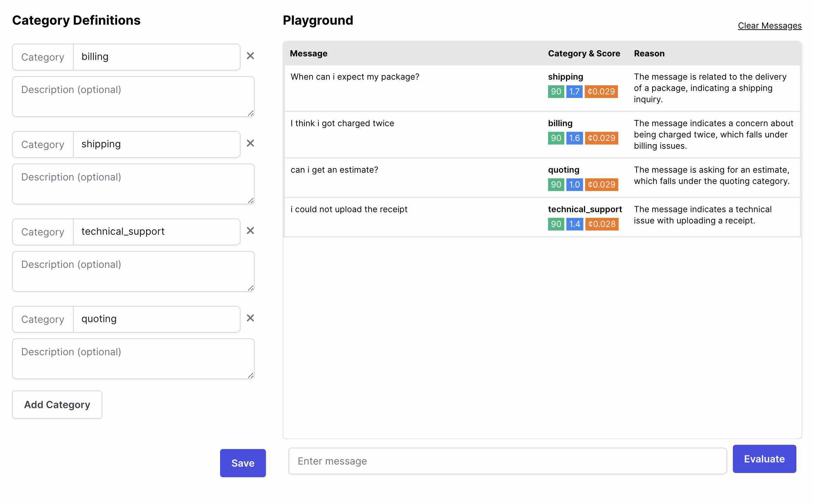Click the green 90 score badge for shipping
The image size is (814, 504).
pos(556,92)
